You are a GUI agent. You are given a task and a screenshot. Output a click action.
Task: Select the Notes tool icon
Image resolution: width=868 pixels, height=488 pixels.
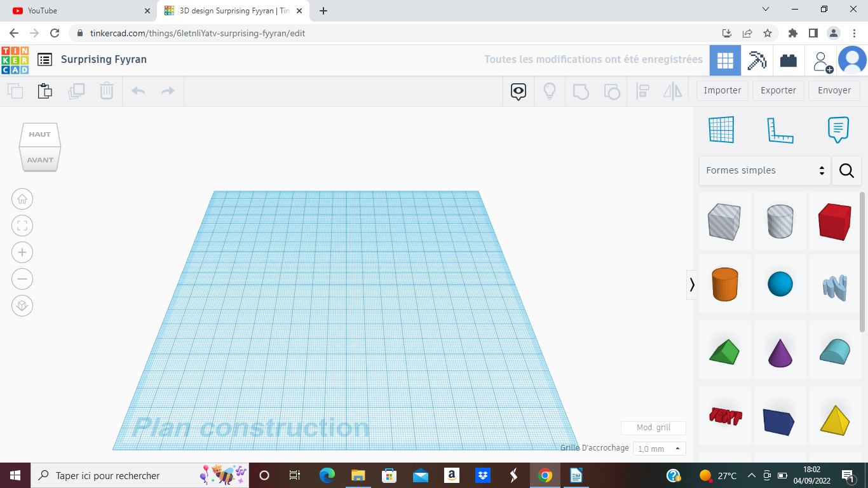pos(838,130)
